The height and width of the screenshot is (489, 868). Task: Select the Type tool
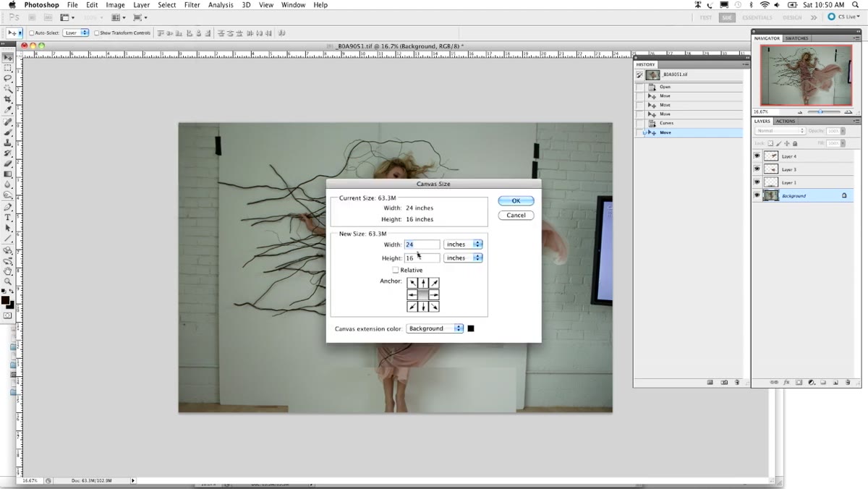[x=8, y=217]
